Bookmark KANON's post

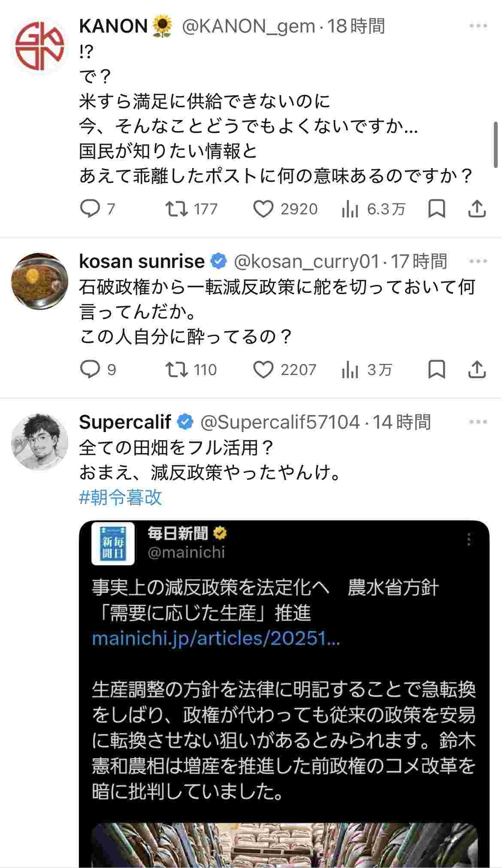(x=437, y=209)
